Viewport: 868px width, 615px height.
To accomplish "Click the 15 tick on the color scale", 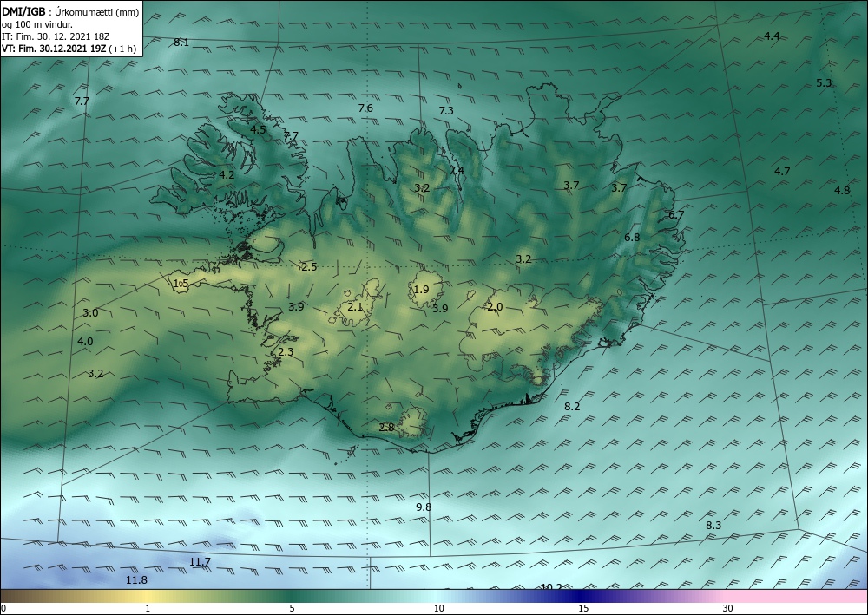I will [583, 609].
